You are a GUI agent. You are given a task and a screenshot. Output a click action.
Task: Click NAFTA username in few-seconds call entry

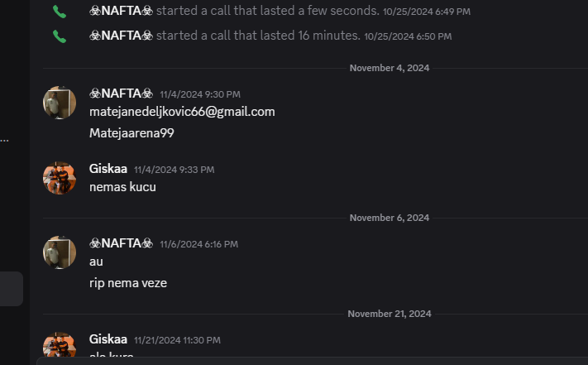point(121,11)
